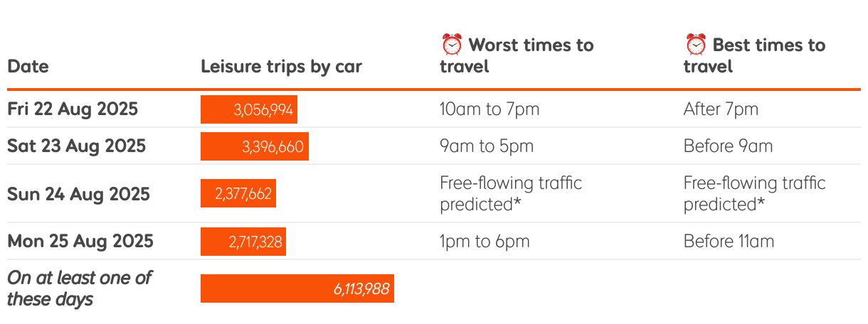Click the 'On at least one of these days' label
The image size is (868, 324).
[79, 288]
